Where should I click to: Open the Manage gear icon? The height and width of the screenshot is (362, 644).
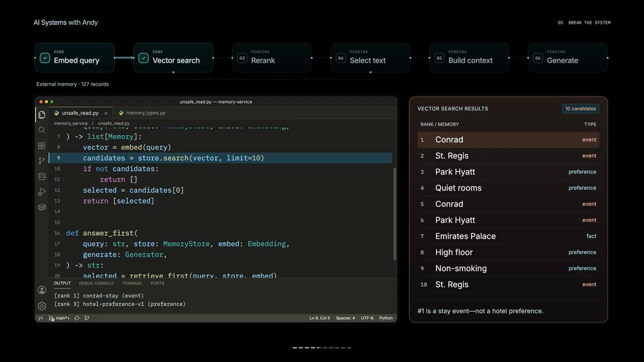point(42,306)
